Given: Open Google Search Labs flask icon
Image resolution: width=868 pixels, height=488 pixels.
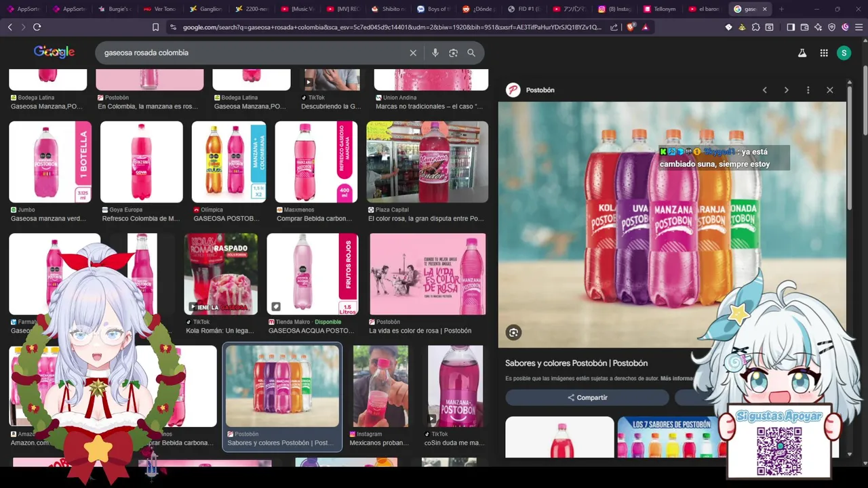Looking at the screenshot, I should click(802, 53).
